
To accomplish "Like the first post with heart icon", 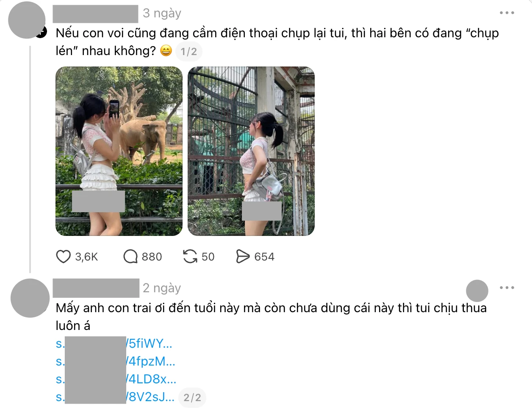I will coord(64,257).
